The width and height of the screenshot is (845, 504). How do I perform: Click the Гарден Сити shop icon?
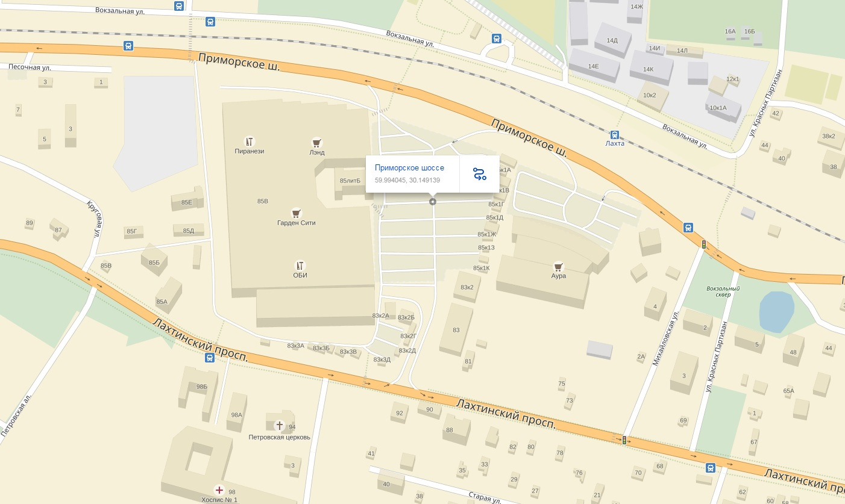click(296, 213)
